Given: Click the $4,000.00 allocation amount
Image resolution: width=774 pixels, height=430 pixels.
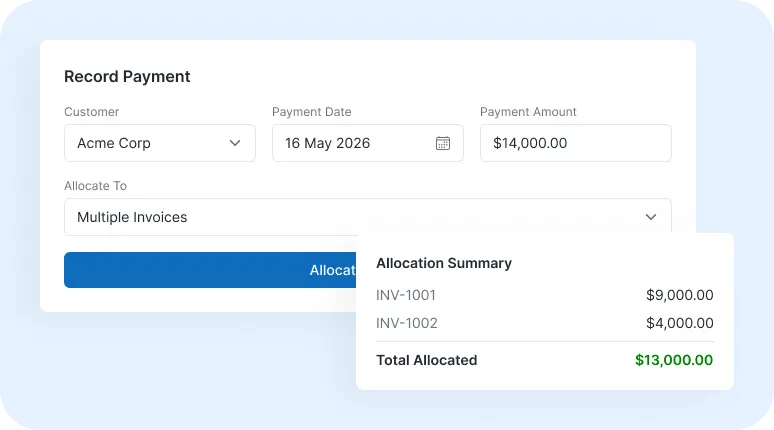Looking at the screenshot, I should (x=680, y=323).
